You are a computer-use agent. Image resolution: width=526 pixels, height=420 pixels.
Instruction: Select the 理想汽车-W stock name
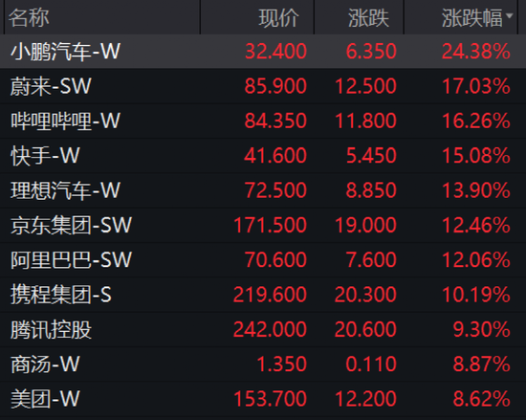click(x=65, y=190)
